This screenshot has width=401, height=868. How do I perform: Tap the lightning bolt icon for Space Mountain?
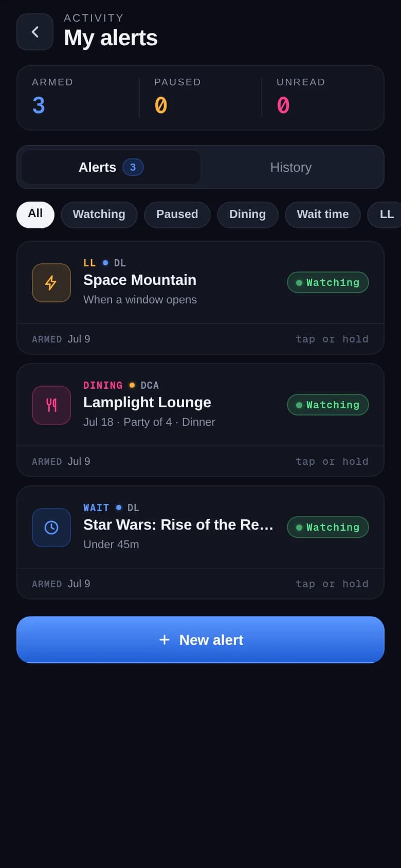[x=51, y=283]
